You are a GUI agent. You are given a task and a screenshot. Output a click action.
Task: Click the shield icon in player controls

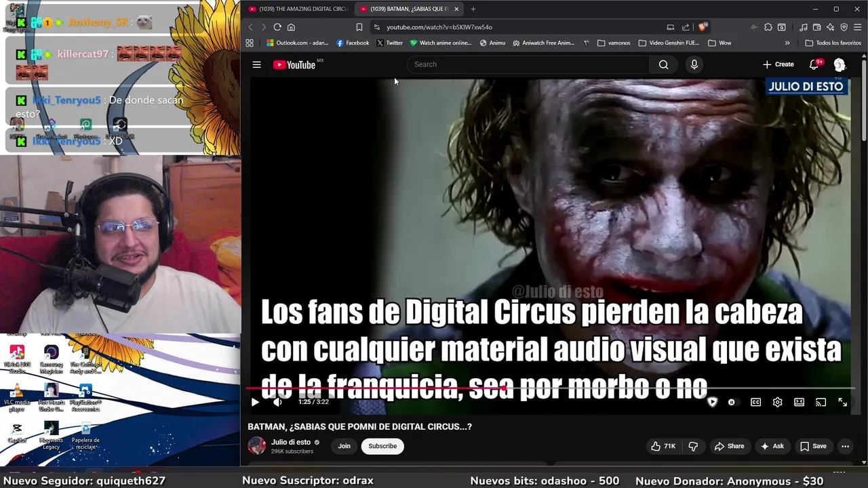(x=712, y=402)
